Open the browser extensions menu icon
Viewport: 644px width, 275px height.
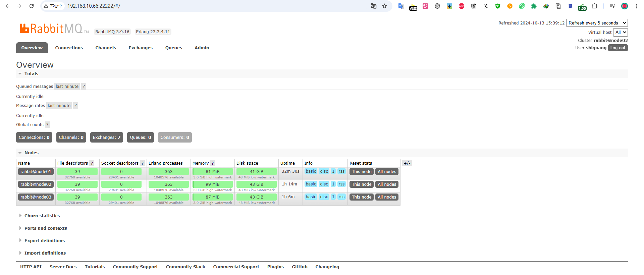(595, 6)
